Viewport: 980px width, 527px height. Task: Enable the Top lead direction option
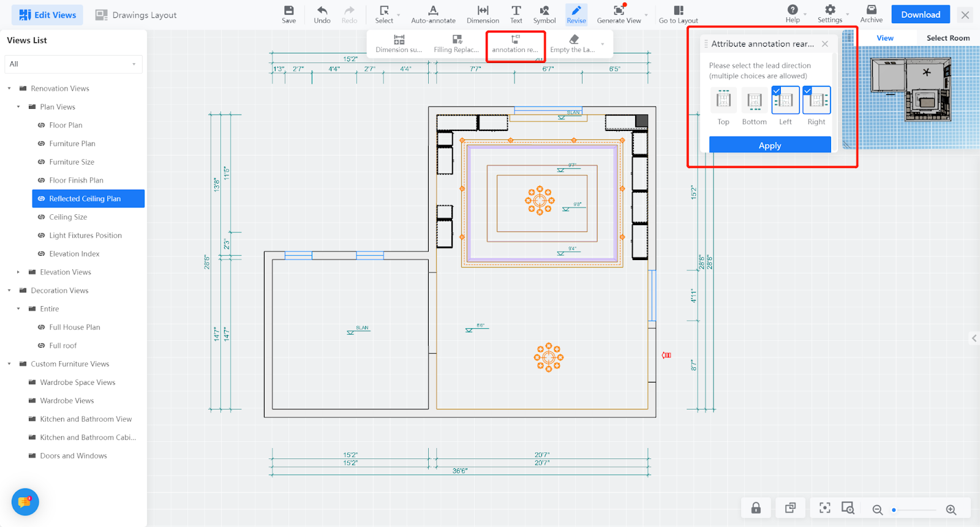(x=723, y=100)
